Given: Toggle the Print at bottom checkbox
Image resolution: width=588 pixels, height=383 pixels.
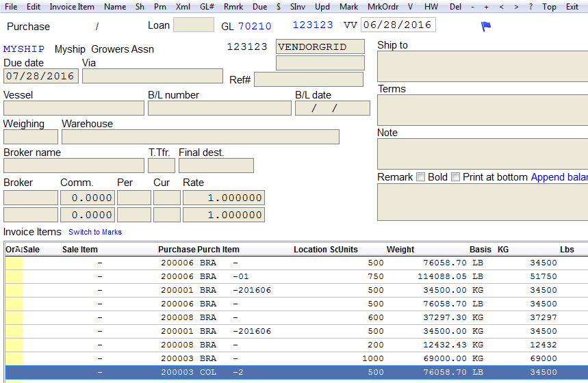Looking at the screenshot, I should pos(455,177).
